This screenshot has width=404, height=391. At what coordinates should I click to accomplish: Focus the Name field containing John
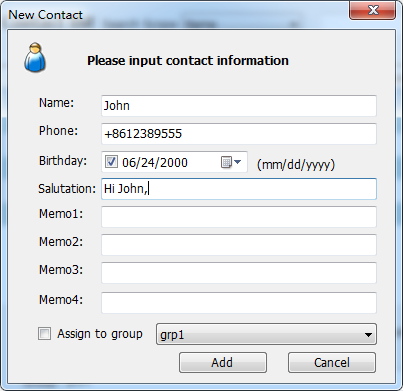(239, 106)
